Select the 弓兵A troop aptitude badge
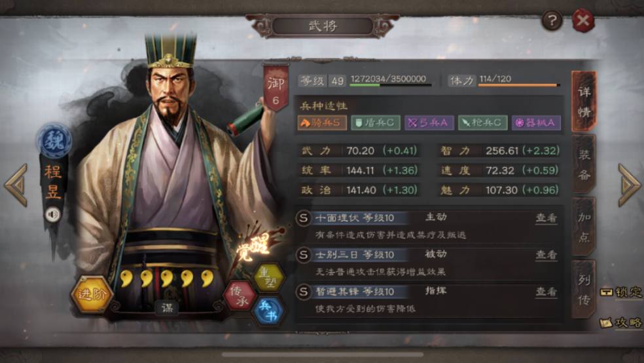 click(x=429, y=123)
